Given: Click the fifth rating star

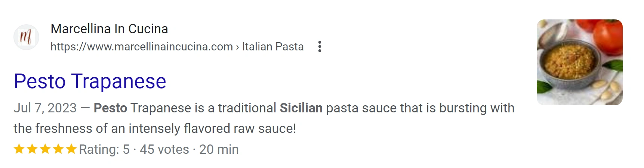Looking at the screenshot, I should (x=71, y=149).
